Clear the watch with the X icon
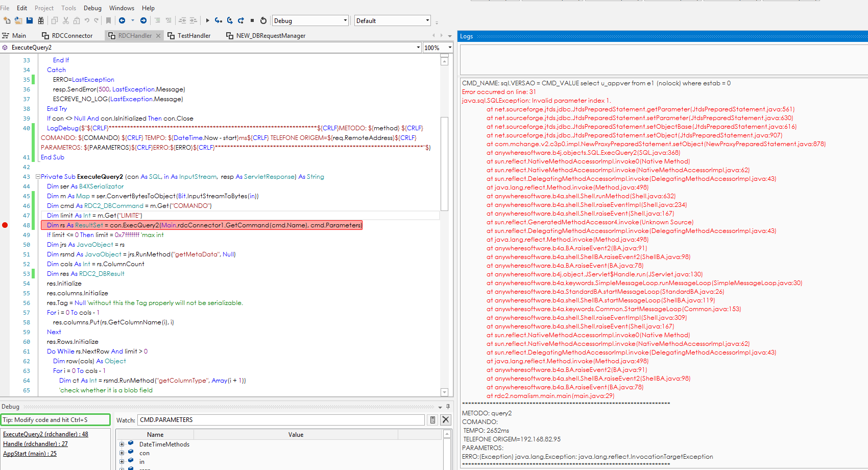The height and width of the screenshot is (470, 868). (x=446, y=420)
